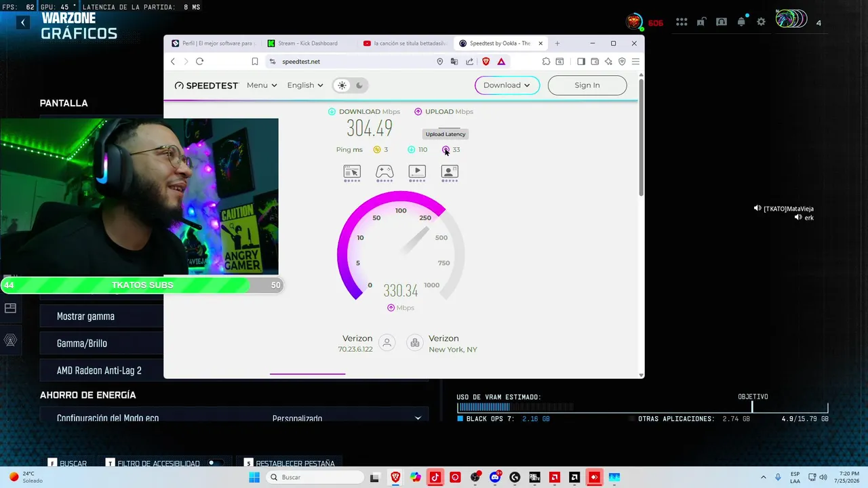Screen dimensions: 868x488
Task: Open the Brave hamburger menu
Action: [x=635, y=62]
